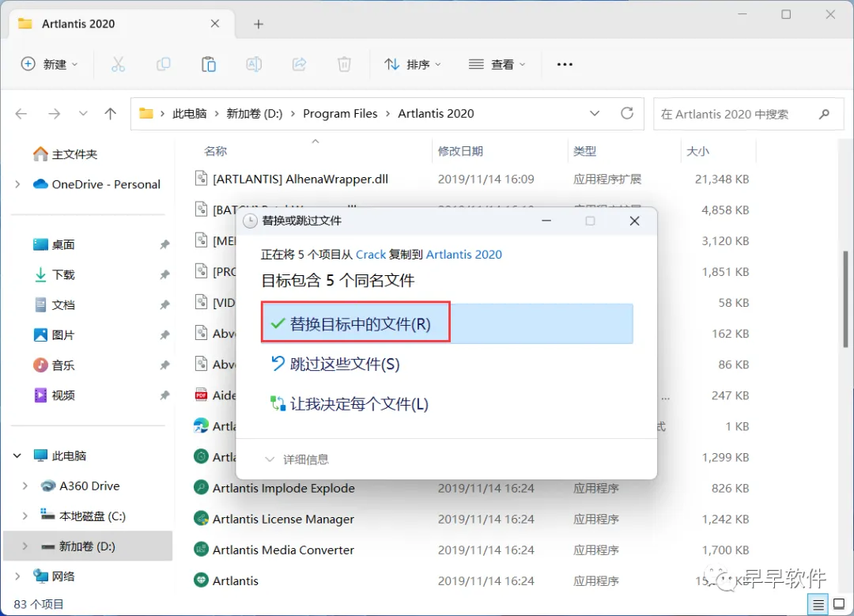The height and width of the screenshot is (616, 854).
Task: Click 新加卷 (D:) in the address breadcrumb
Action: coord(255,113)
